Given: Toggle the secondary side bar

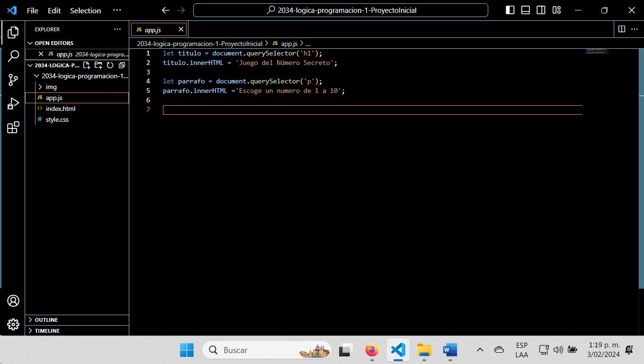Looking at the screenshot, I should pyautogui.click(x=541, y=10).
